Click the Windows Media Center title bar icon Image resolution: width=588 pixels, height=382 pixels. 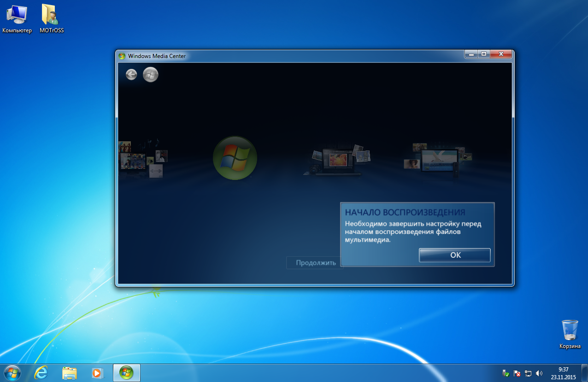pyautogui.click(x=122, y=56)
